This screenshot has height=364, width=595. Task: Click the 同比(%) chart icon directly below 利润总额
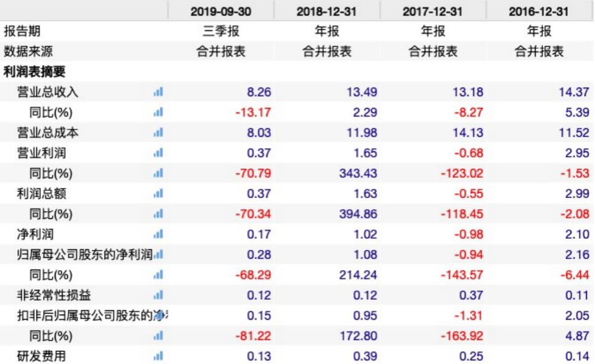click(158, 213)
